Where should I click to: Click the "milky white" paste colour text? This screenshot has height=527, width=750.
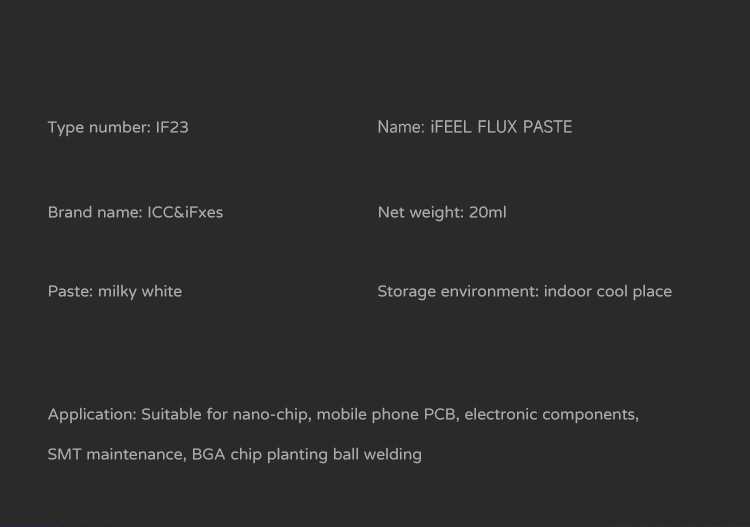coord(140,291)
